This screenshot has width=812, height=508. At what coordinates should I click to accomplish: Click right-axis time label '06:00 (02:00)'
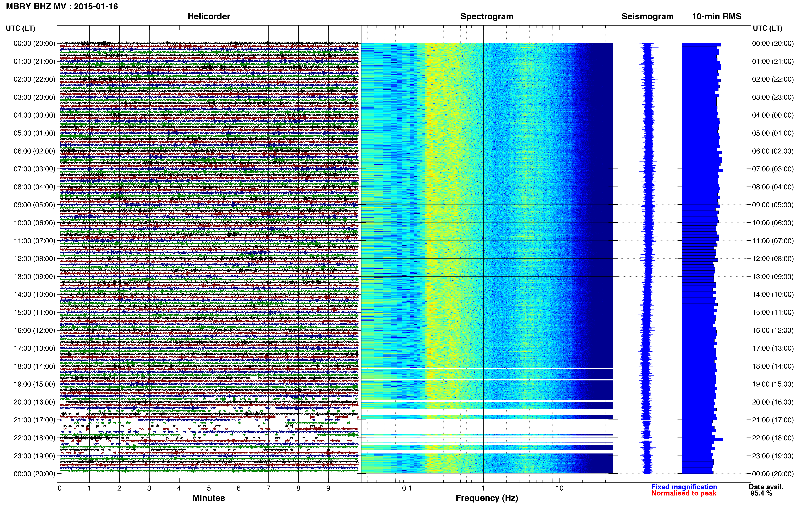click(773, 151)
